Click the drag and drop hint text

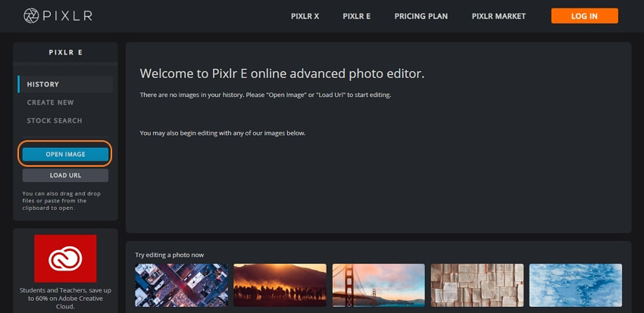pos(61,200)
